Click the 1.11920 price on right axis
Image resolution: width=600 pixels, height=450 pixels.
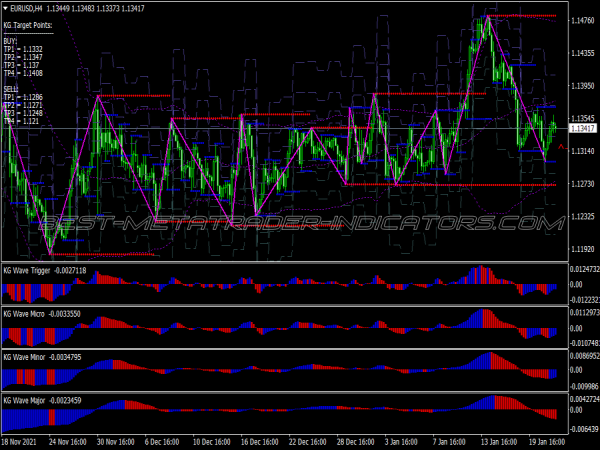(582, 249)
